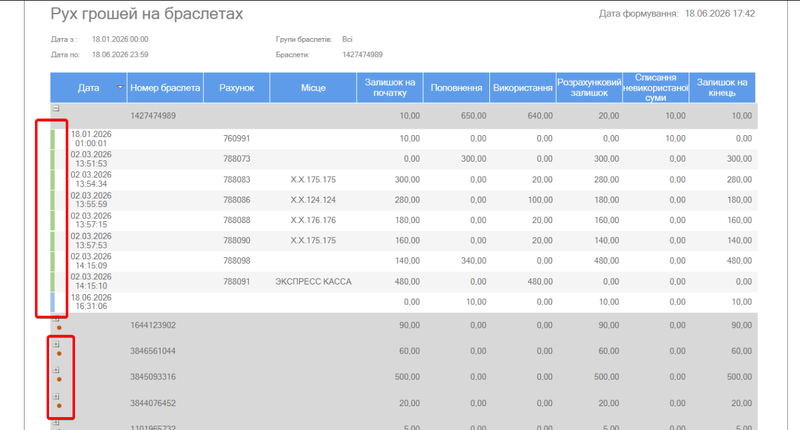Screen dimensions: 800x430
Task: Click date cell 02.03.2026 13:55:59
Action: (x=91, y=200)
